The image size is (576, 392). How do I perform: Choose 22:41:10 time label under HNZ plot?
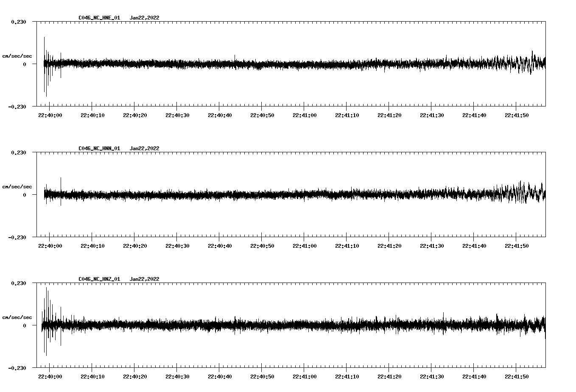click(347, 377)
